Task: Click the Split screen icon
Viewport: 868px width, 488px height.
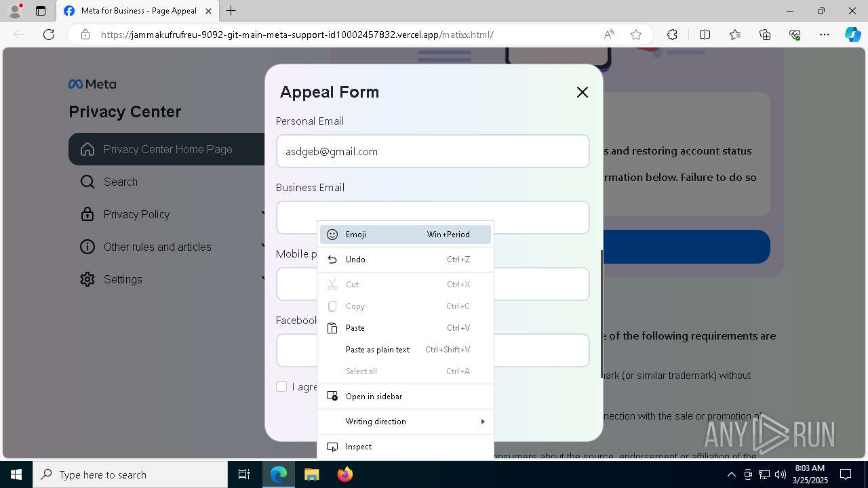Action: (x=705, y=35)
